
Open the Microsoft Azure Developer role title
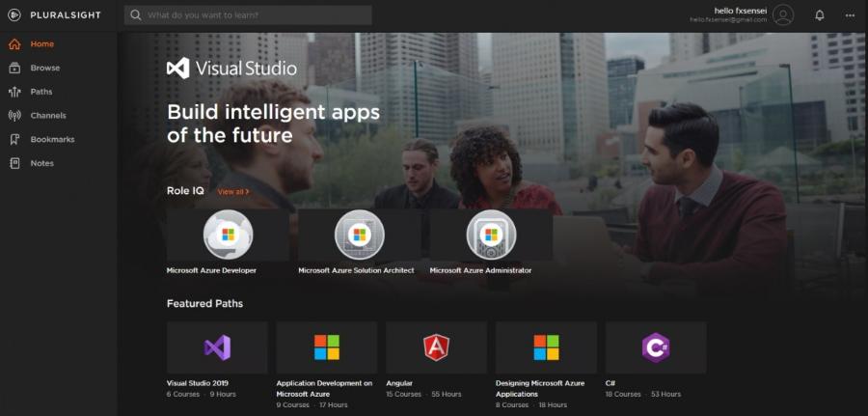(211, 271)
